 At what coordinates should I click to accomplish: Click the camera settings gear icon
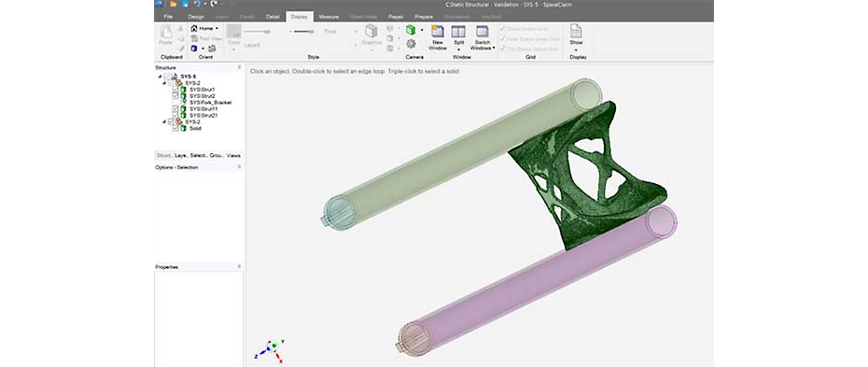(411, 44)
